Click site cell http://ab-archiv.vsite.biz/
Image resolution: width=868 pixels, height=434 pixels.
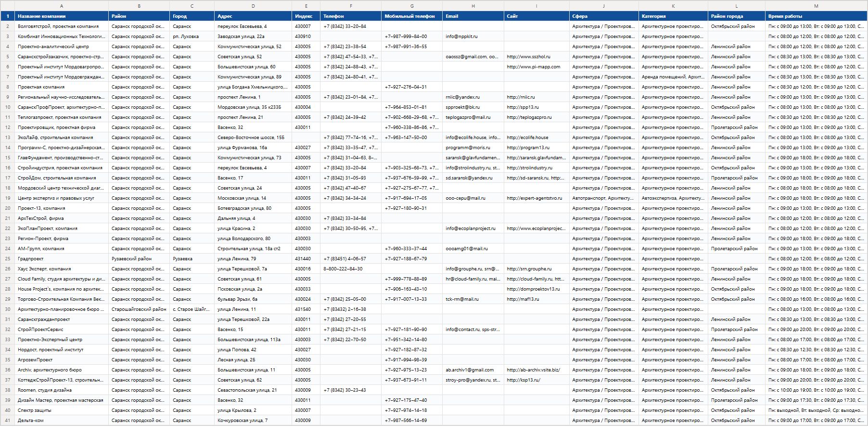coord(536,370)
